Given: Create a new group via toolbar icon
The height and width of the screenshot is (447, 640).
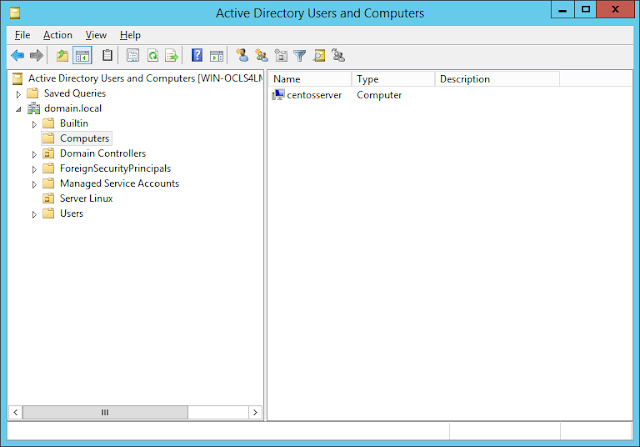Looking at the screenshot, I should 261,55.
